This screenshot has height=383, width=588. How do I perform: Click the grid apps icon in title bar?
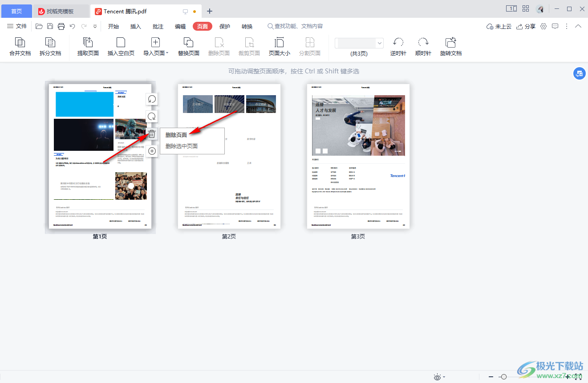coord(526,8)
